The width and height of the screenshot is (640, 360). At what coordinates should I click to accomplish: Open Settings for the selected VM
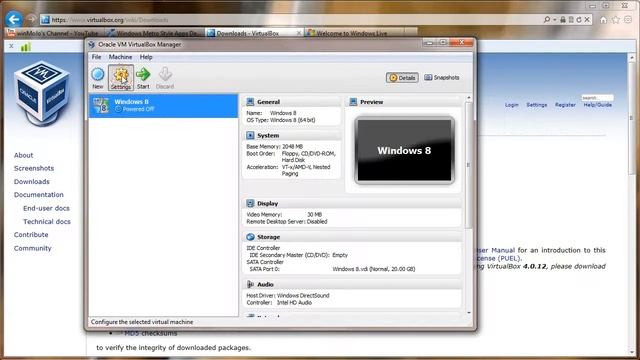click(121, 78)
